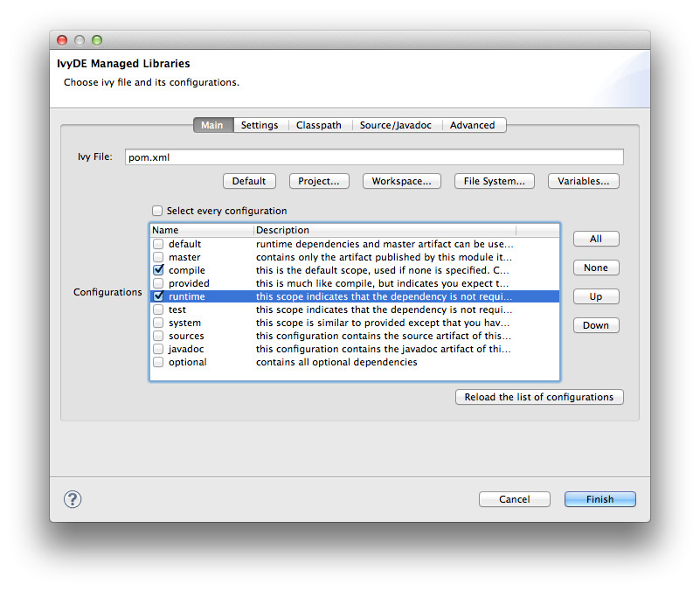Click the File System... button
This screenshot has width=700, height=591.
click(x=495, y=181)
